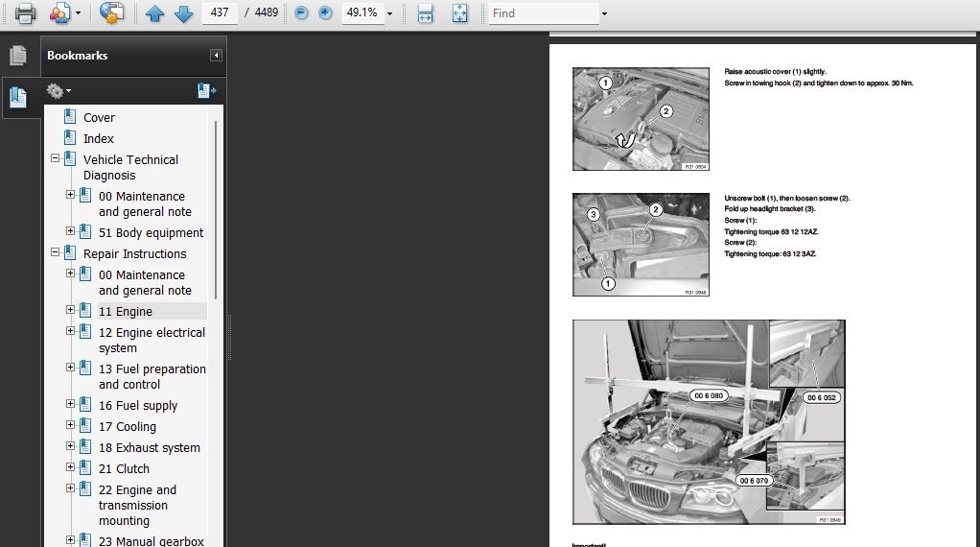This screenshot has height=547, width=980.
Task: Open 51 Body equipment bookmark
Action: tap(151, 232)
